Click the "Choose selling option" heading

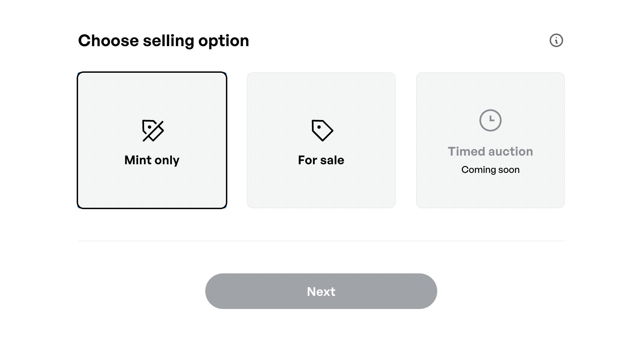point(164,40)
